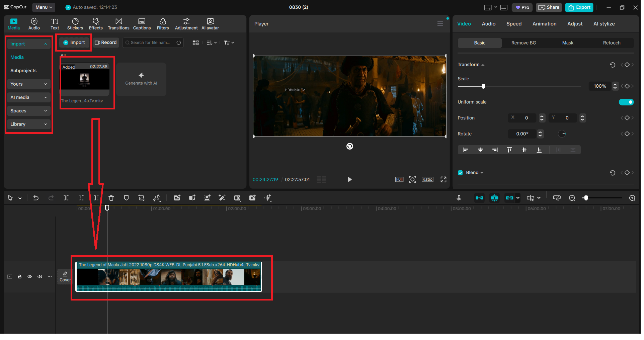644x340 pixels.
Task: Toggle main track magnet
Action: tap(480, 198)
